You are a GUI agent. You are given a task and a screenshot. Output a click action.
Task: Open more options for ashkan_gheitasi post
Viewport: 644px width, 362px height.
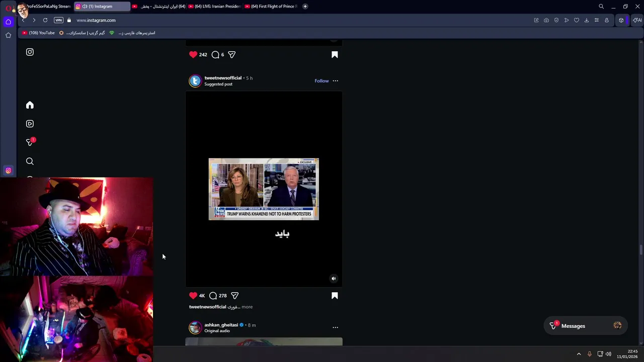pos(335,327)
